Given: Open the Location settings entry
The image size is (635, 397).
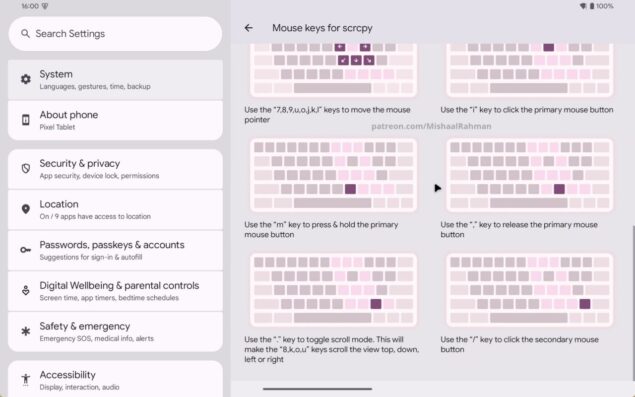Looking at the screenshot, I should click(115, 209).
